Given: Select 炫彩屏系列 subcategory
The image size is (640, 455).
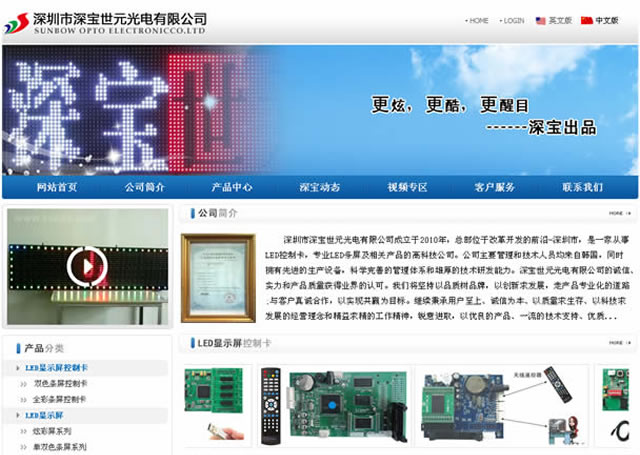Looking at the screenshot, I should click(x=52, y=431).
